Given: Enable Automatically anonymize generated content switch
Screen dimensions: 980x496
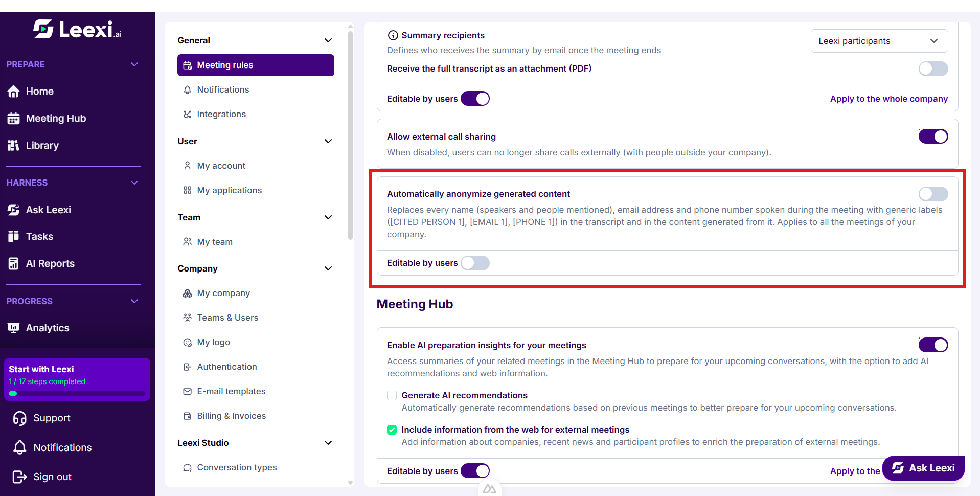Looking at the screenshot, I should 933,194.
